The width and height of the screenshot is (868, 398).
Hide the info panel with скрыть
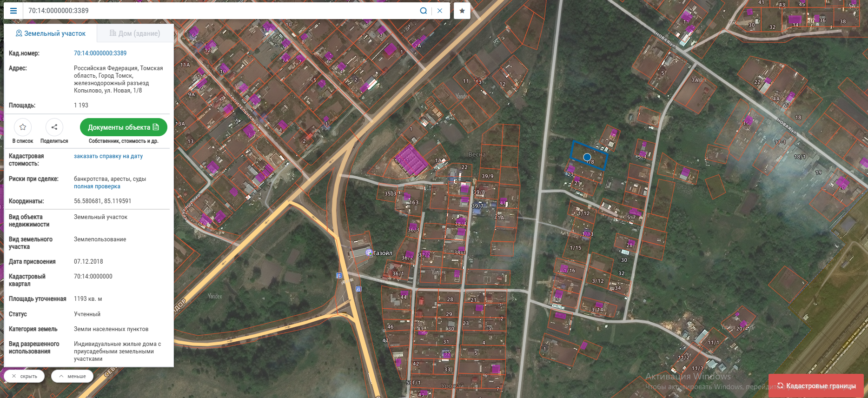(x=24, y=376)
